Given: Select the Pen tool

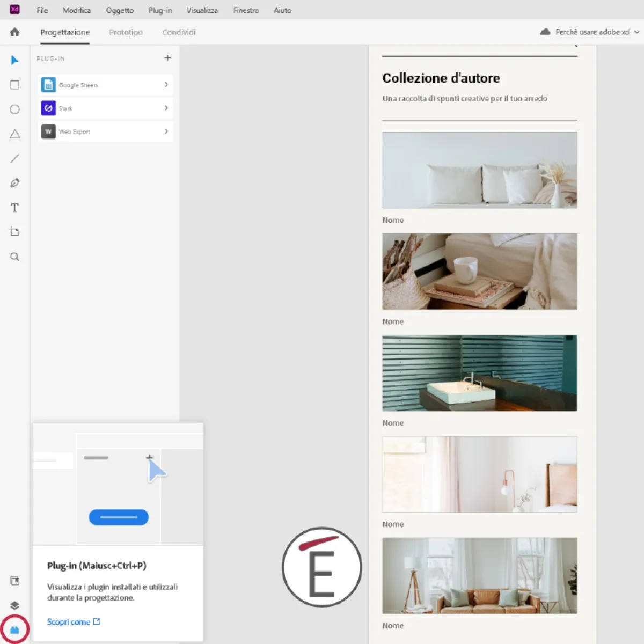Looking at the screenshot, I should 14,182.
